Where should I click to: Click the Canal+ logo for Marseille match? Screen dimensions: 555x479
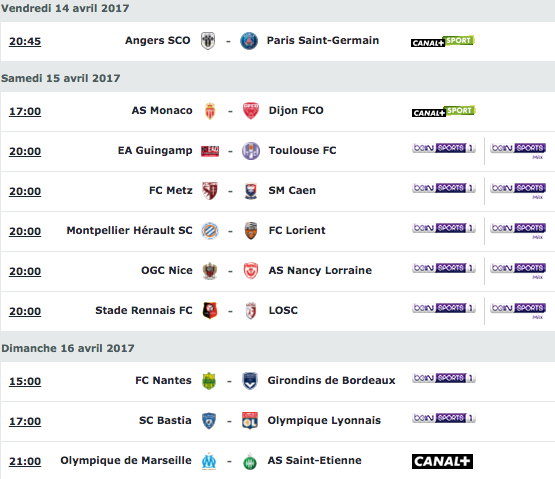(x=442, y=461)
